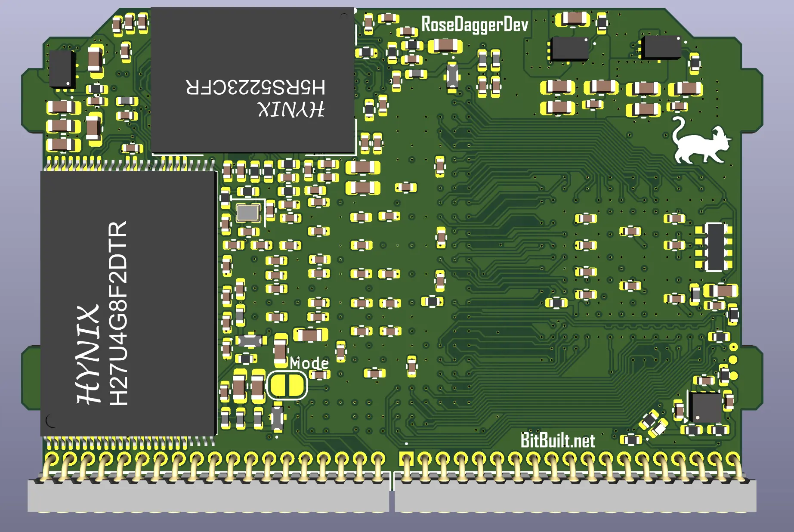The image size is (794, 532).
Task: Click the Mode silkscreen label
Action: point(309,363)
